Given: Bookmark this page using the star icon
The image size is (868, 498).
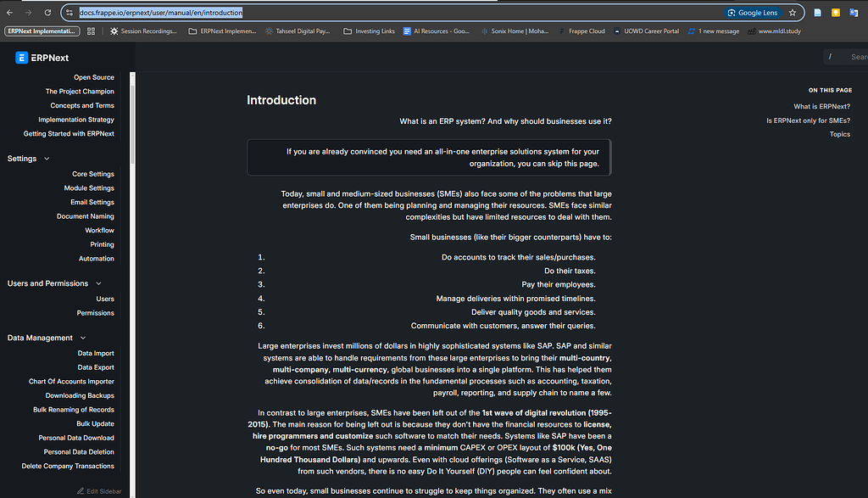Looking at the screenshot, I should point(793,13).
